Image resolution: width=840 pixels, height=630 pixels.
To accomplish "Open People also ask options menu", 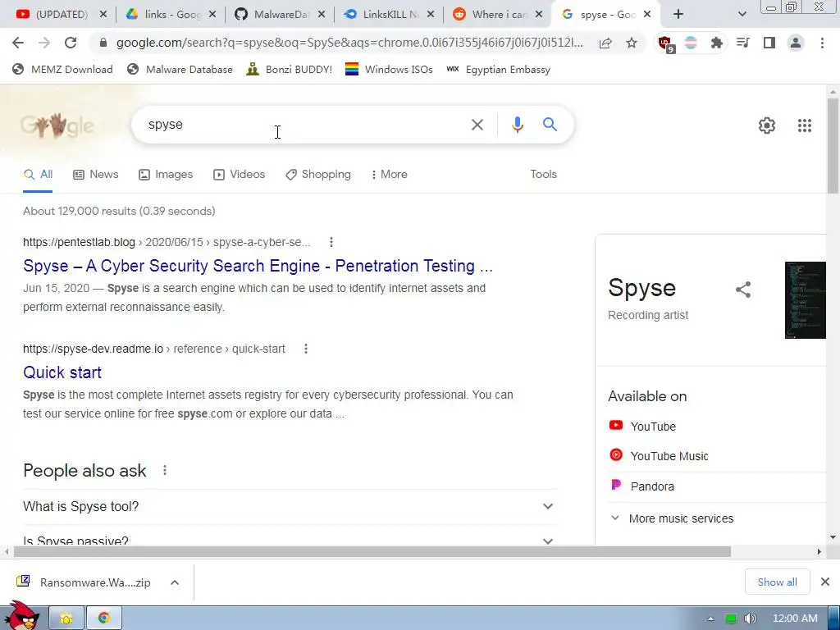I will click(x=164, y=470).
